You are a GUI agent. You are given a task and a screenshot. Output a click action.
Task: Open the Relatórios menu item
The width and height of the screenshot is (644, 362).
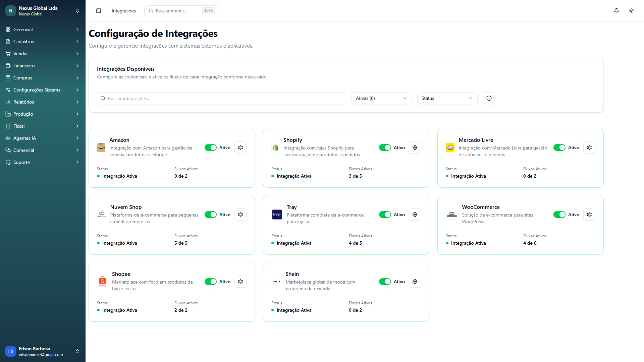(43, 102)
